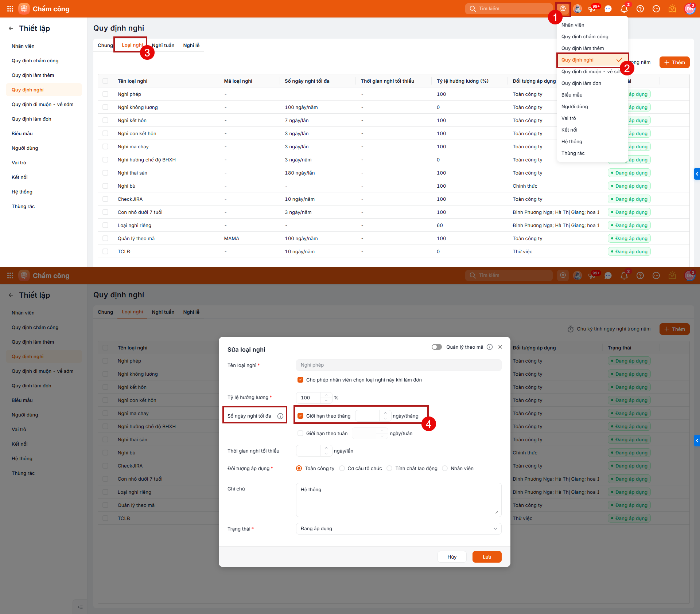Screen dimensions: 700x614
Task: Click the help icon in the dimmed lower header
Action: point(640,275)
